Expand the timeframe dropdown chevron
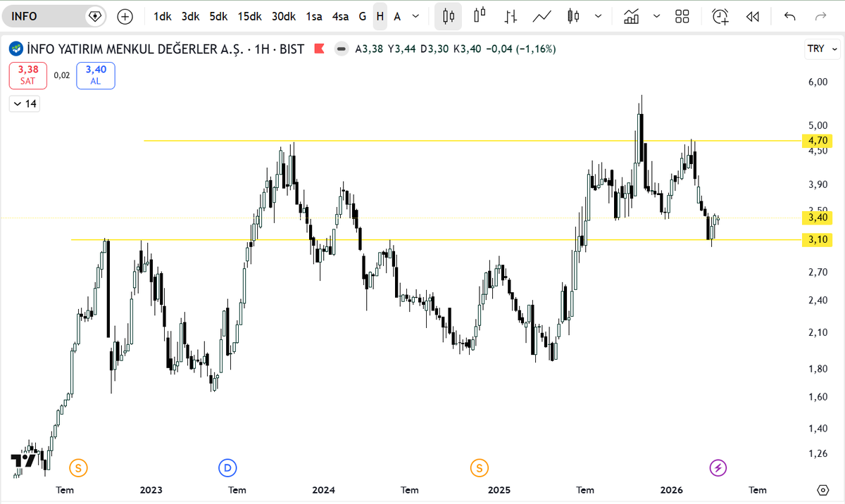The height and width of the screenshot is (504, 845). [415, 16]
